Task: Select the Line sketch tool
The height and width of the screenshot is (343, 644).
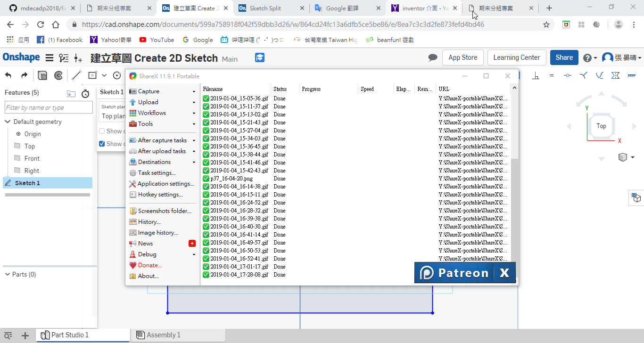Action: (76, 75)
